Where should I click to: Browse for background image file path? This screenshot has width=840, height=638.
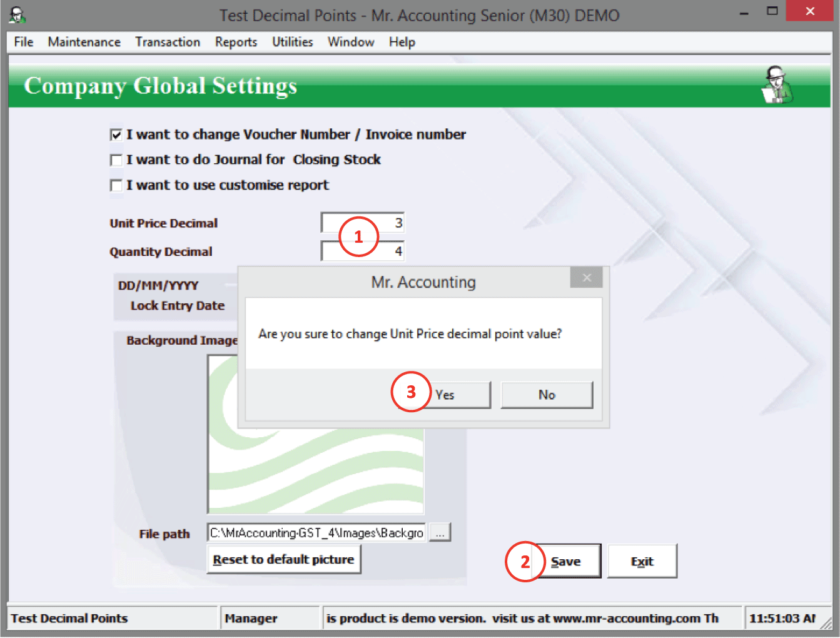click(x=440, y=533)
